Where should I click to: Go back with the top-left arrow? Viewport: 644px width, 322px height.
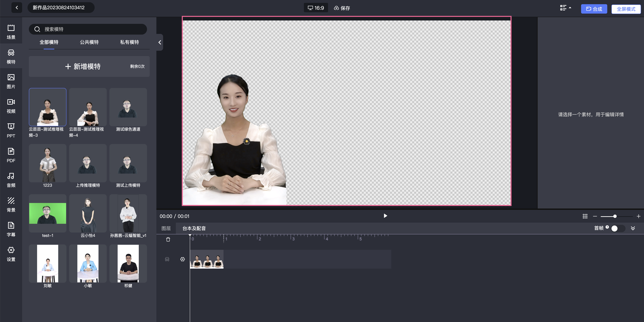point(17,8)
